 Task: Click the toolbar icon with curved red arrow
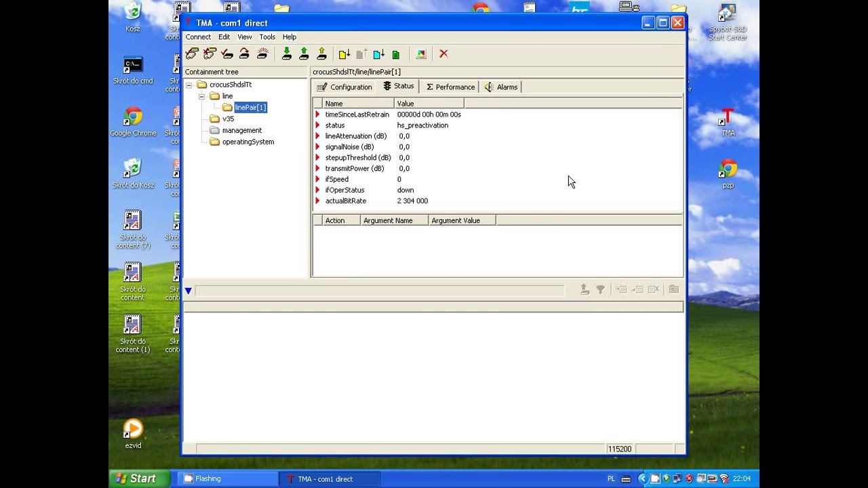pos(245,54)
